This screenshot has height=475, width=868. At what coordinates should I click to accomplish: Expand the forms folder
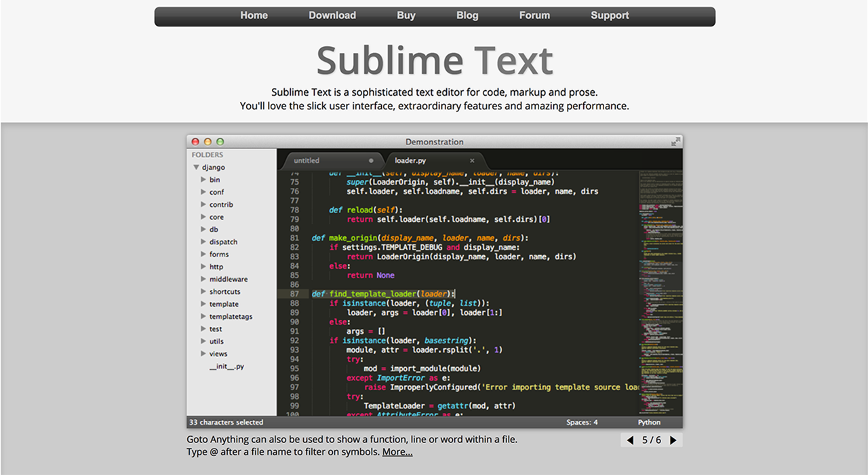pyautogui.click(x=203, y=254)
